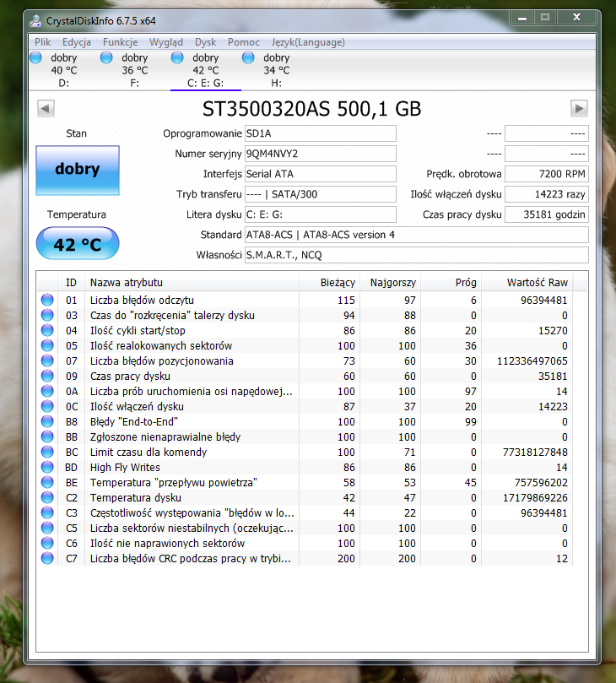This screenshot has width=616, height=683.
Task: Click the Interfejs field Serial ATA
Action: pyautogui.click(x=321, y=174)
